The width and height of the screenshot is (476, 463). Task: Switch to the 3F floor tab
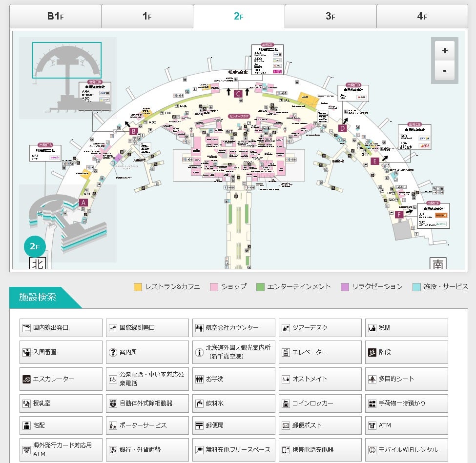[330, 16]
